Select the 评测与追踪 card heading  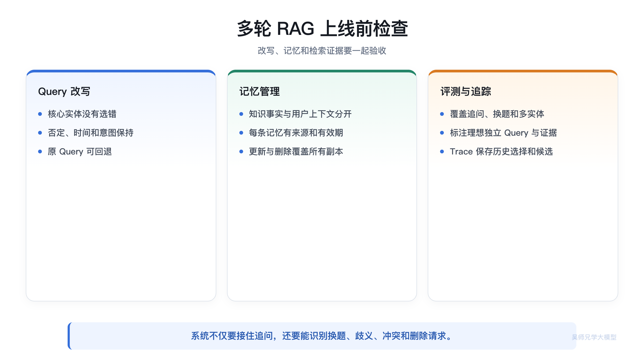[x=466, y=91]
